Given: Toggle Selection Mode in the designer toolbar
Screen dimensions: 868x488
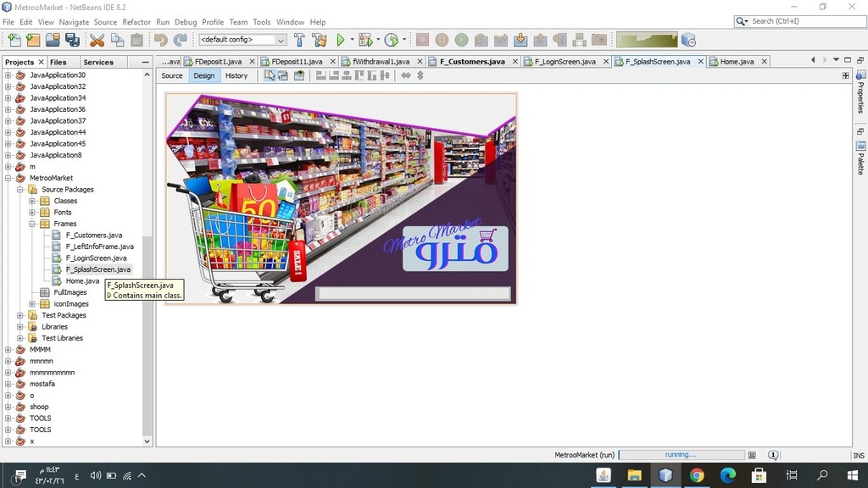Looking at the screenshot, I should 269,75.
